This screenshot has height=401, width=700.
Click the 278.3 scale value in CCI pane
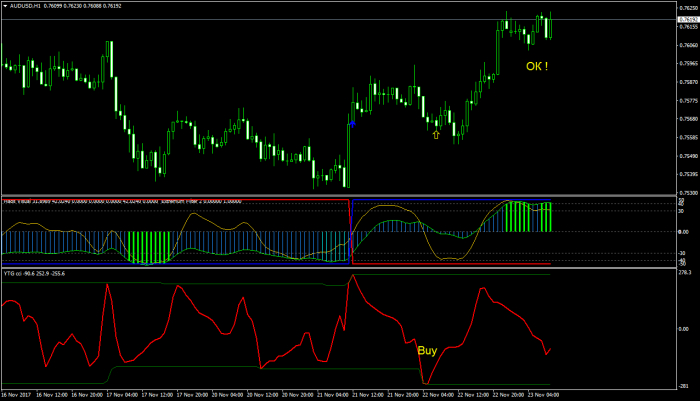point(684,272)
